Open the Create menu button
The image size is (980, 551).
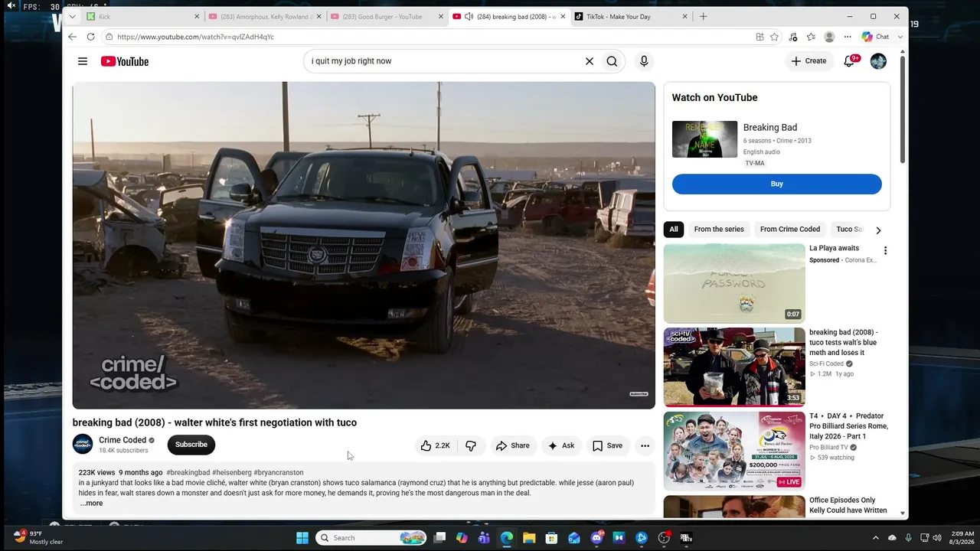[808, 61]
